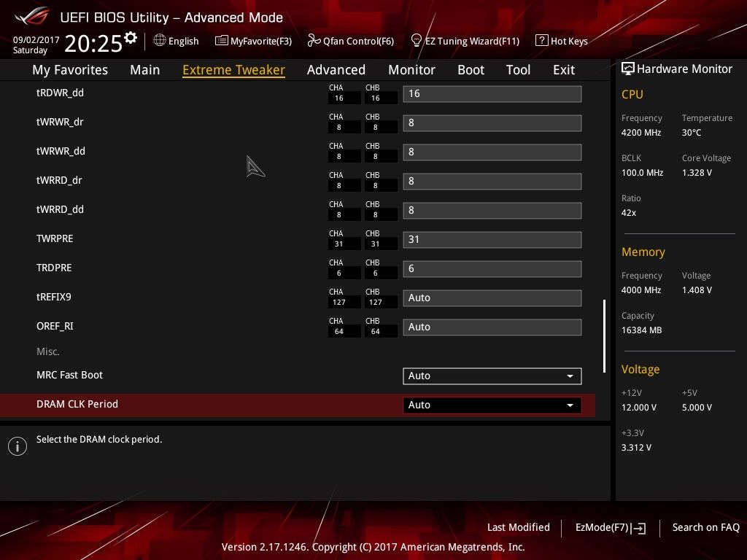Open time settings via gear icon
The width and height of the screenshot is (747, 560).
tap(131, 37)
